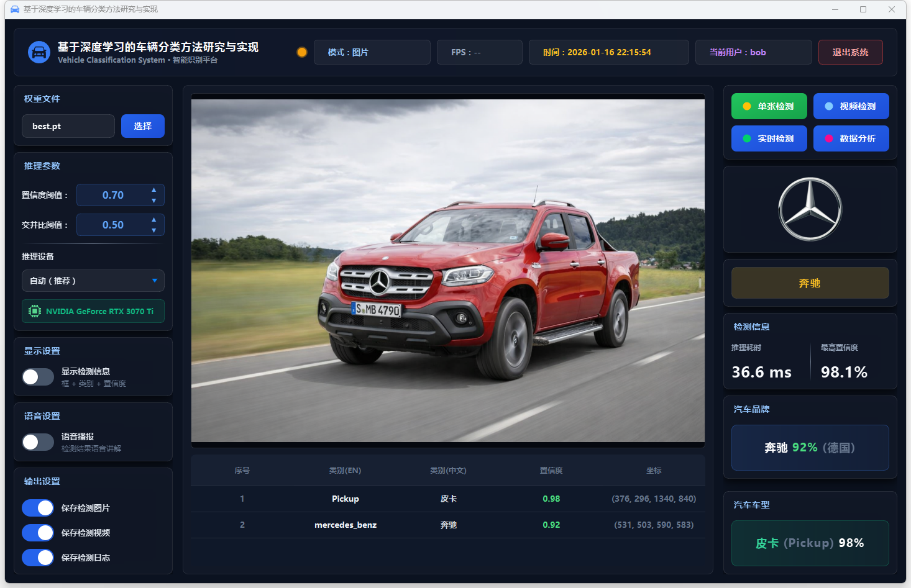Disable the 保存检测图片 toggle
911x588 pixels.
pos(38,508)
